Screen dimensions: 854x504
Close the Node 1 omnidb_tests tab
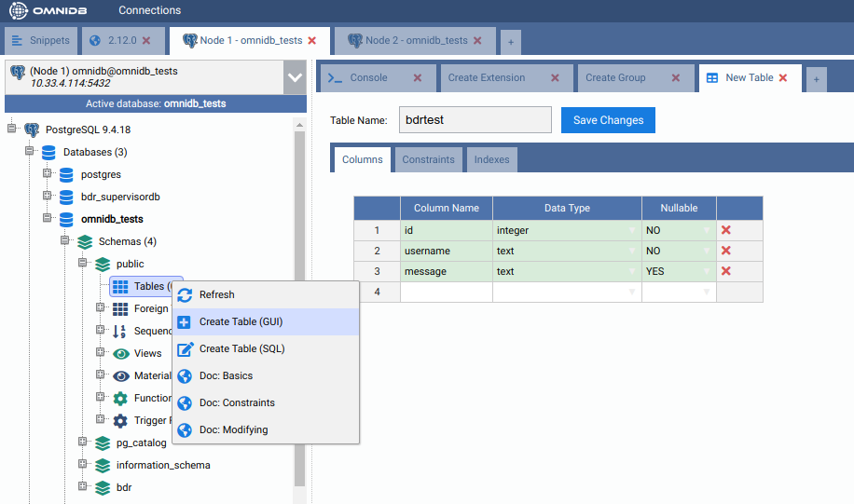point(312,41)
